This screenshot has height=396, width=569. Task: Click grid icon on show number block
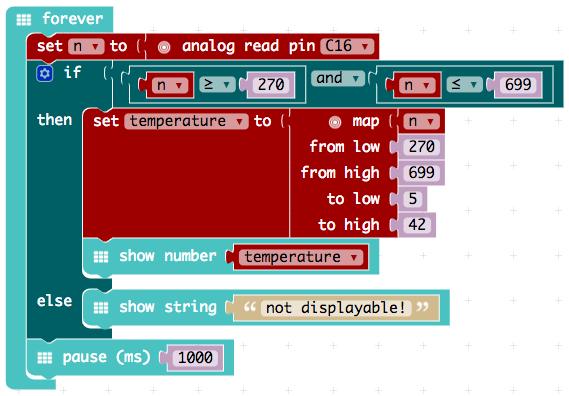(101, 257)
